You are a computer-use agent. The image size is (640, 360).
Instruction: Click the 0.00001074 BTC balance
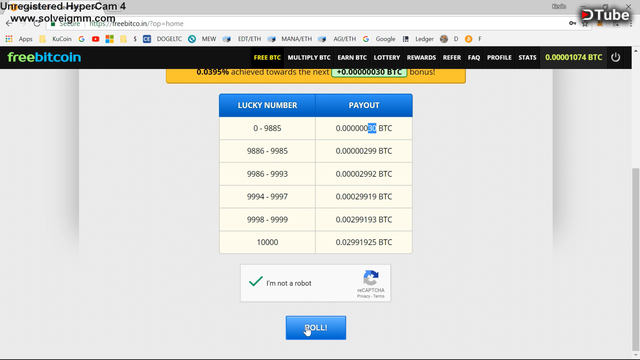click(573, 58)
